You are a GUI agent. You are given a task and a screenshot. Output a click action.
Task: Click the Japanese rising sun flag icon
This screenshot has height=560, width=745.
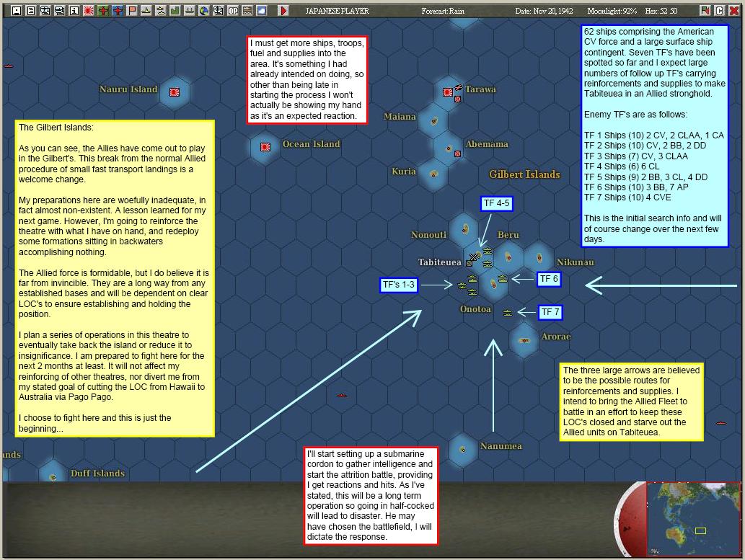coord(89,10)
